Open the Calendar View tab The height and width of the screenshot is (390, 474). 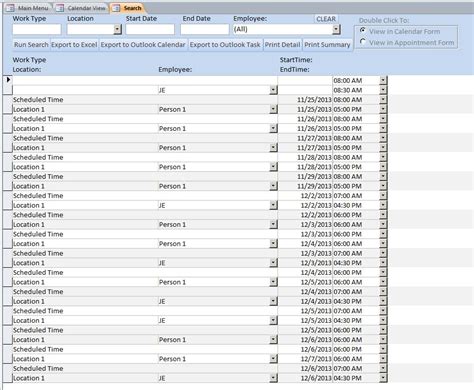click(x=81, y=8)
